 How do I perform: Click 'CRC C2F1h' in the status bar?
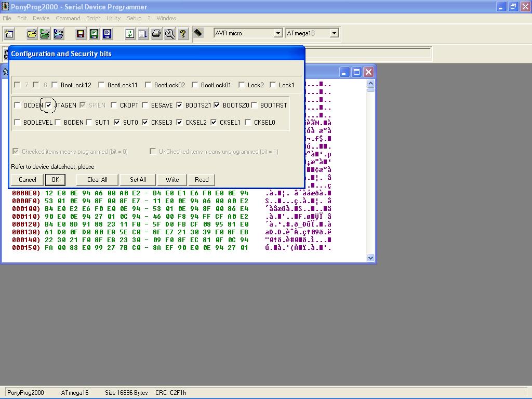point(170,393)
